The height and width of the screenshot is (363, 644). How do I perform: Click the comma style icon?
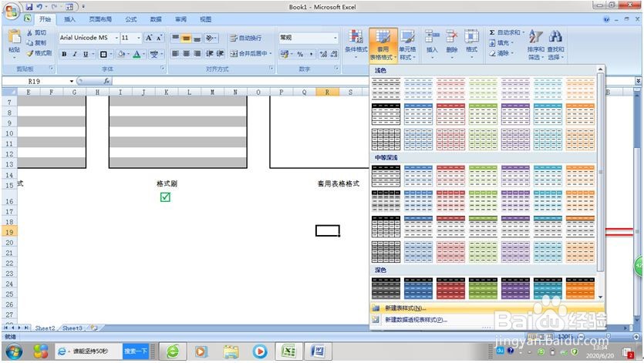point(312,54)
